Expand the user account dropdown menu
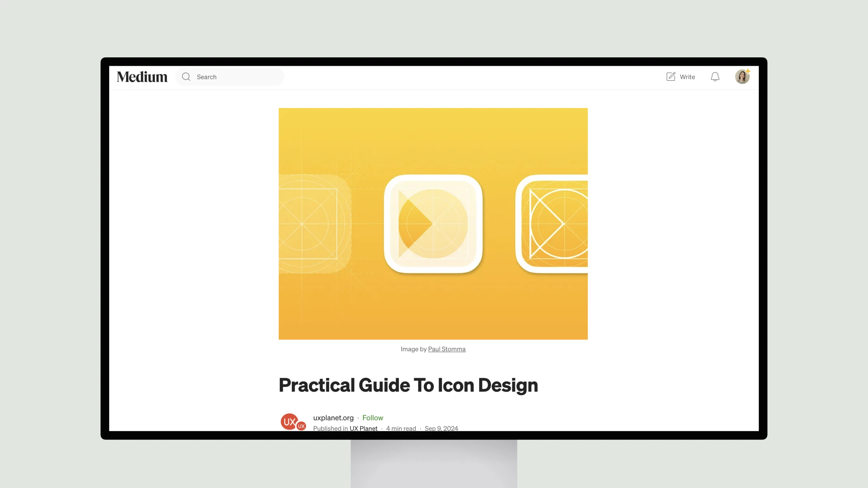 (x=743, y=76)
